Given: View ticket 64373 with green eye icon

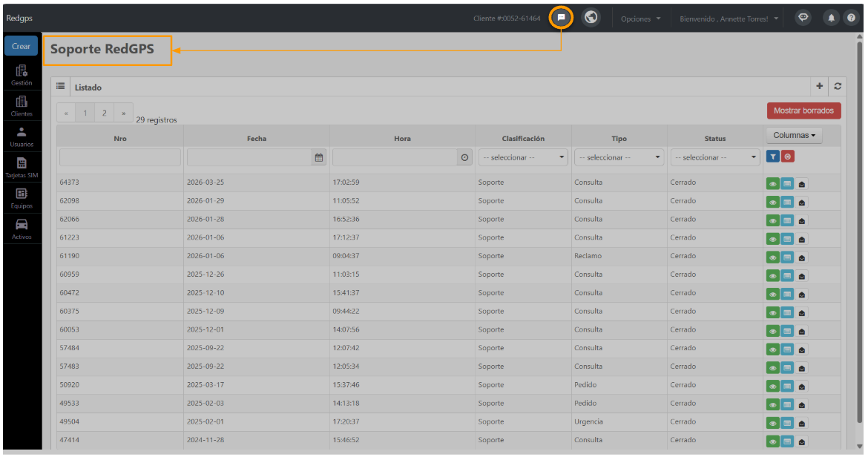Looking at the screenshot, I should coord(772,184).
